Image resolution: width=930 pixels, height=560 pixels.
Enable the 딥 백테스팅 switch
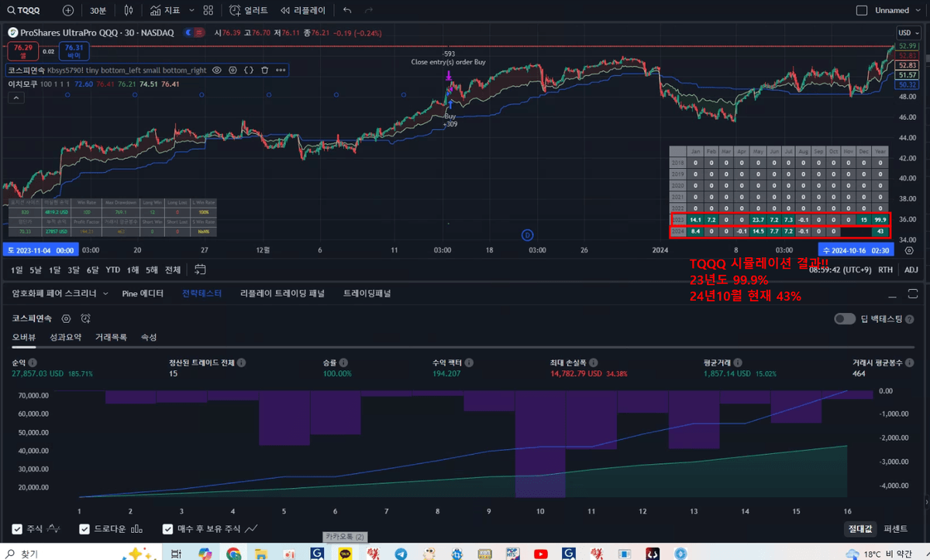pyautogui.click(x=845, y=319)
